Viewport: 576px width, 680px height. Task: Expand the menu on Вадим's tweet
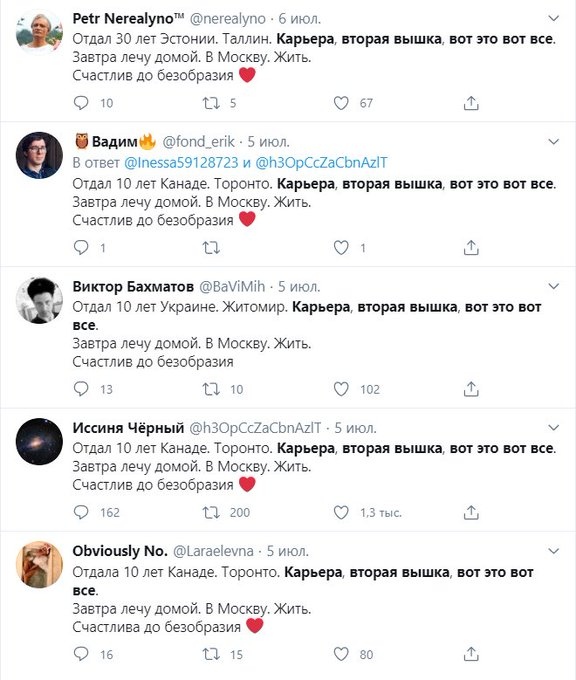click(554, 142)
